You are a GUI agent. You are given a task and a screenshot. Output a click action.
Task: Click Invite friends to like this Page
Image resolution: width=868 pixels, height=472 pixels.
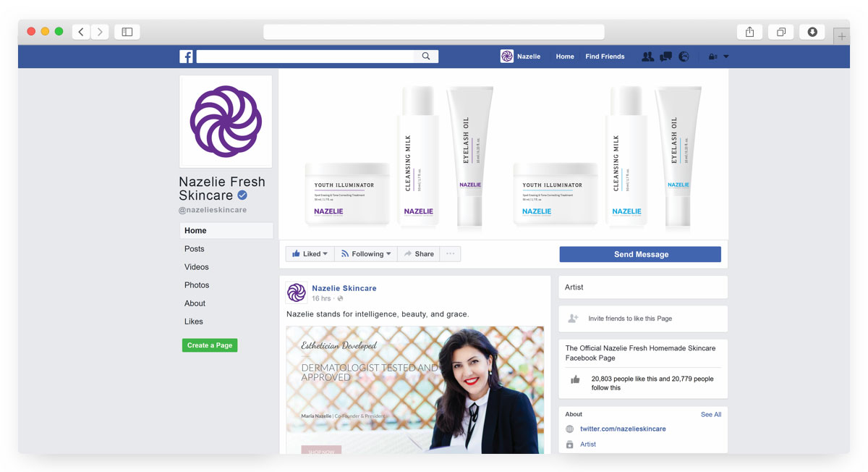(630, 319)
